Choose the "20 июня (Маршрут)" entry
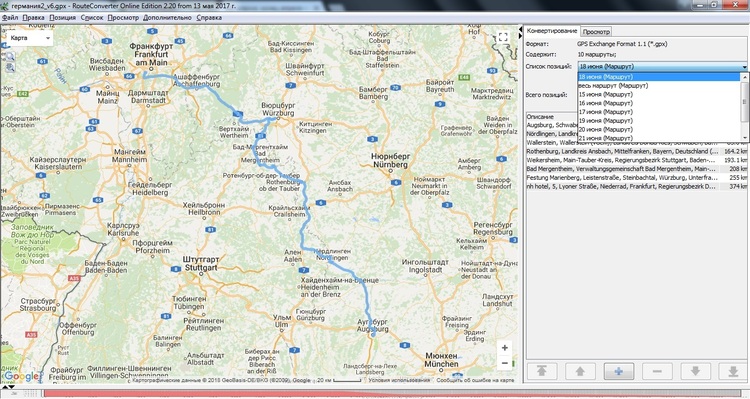The height and width of the screenshot is (399, 750). click(606, 129)
